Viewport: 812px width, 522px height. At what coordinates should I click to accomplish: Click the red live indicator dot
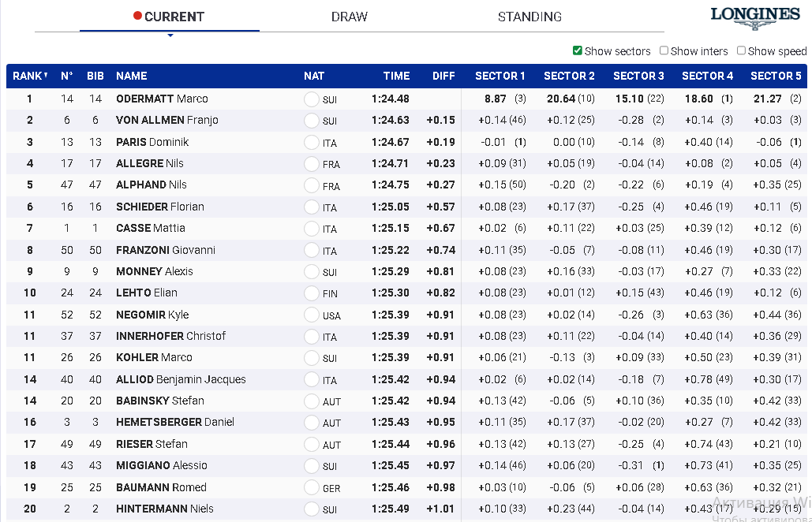coord(137,16)
